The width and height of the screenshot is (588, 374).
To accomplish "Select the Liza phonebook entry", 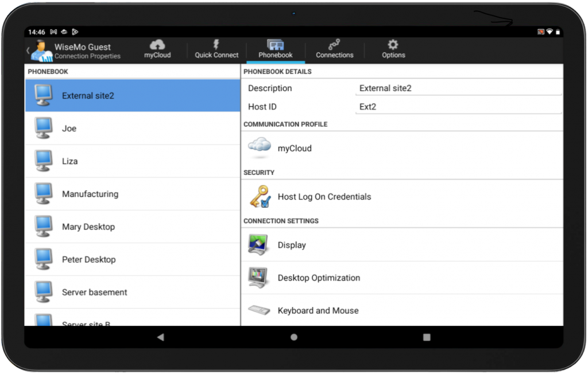I will tap(70, 161).
